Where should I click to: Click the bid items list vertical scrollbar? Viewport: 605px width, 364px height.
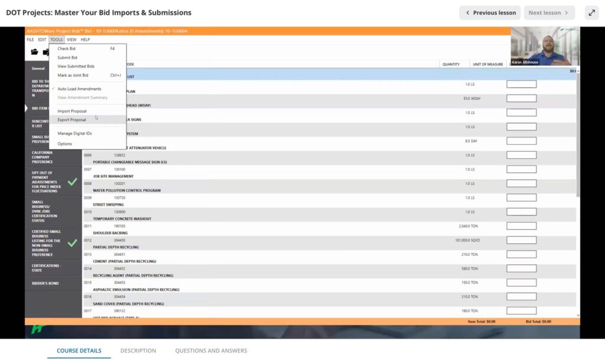[578, 136]
